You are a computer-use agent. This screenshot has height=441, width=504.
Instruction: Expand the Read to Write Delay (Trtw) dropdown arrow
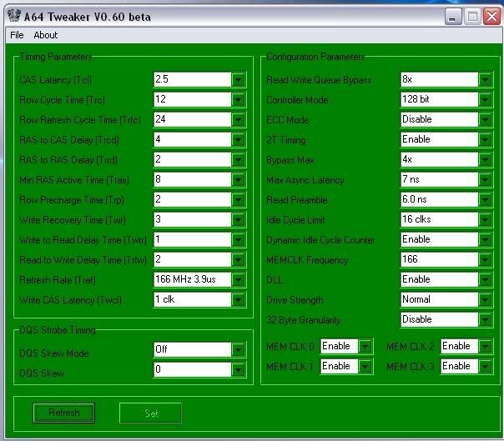[238, 259]
